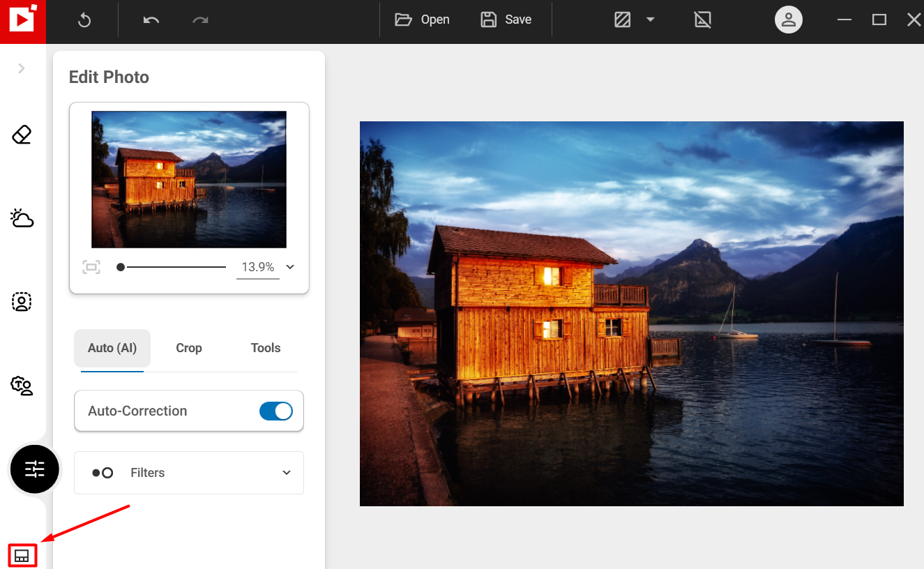The height and width of the screenshot is (569, 924).
Task: Click the "Edit Photo" panel heading
Action: pos(109,77)
